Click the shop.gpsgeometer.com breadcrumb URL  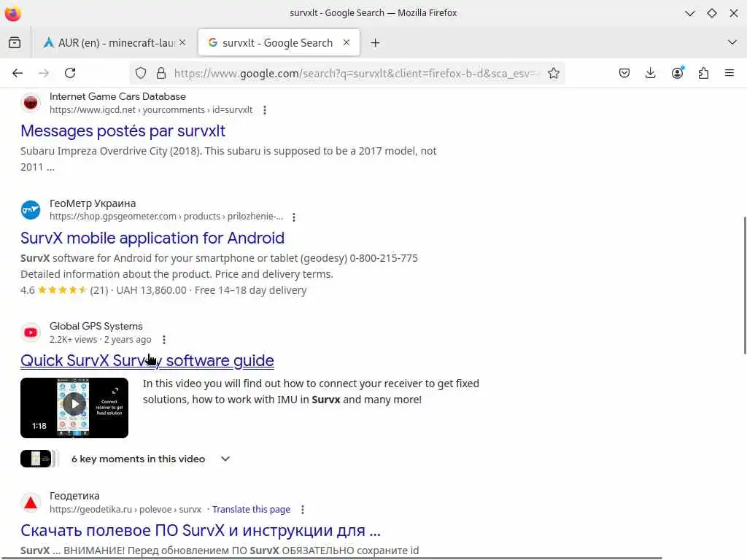coord(166,217)
